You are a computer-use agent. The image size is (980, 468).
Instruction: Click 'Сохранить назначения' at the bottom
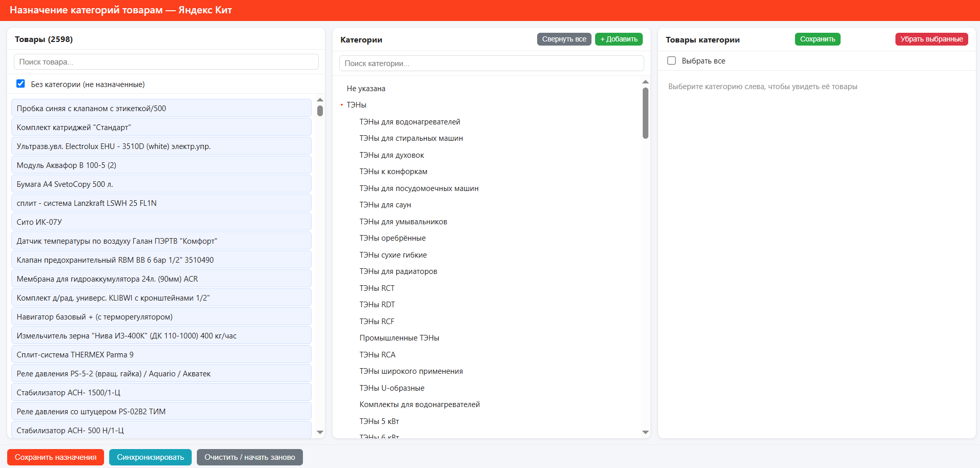pos(55,457)
